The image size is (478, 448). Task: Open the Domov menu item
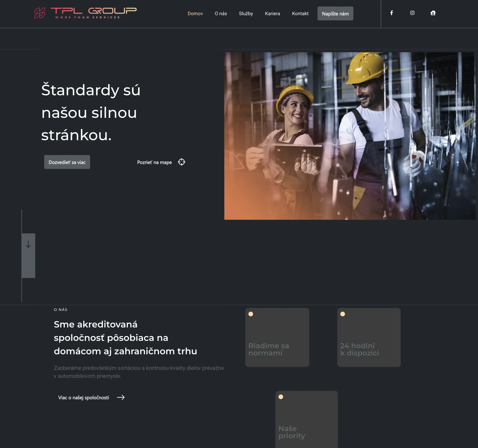click(195, 13)
